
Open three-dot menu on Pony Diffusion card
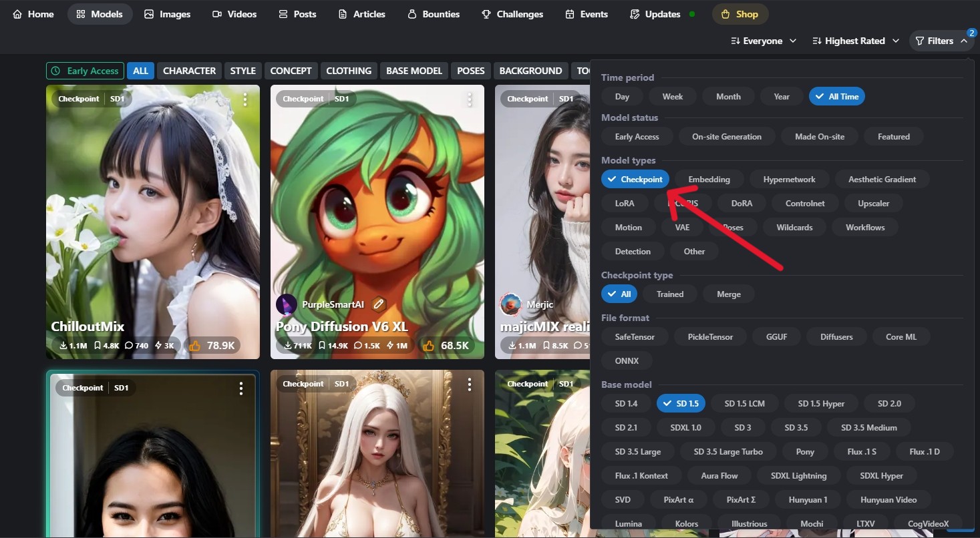pos(470,99)
